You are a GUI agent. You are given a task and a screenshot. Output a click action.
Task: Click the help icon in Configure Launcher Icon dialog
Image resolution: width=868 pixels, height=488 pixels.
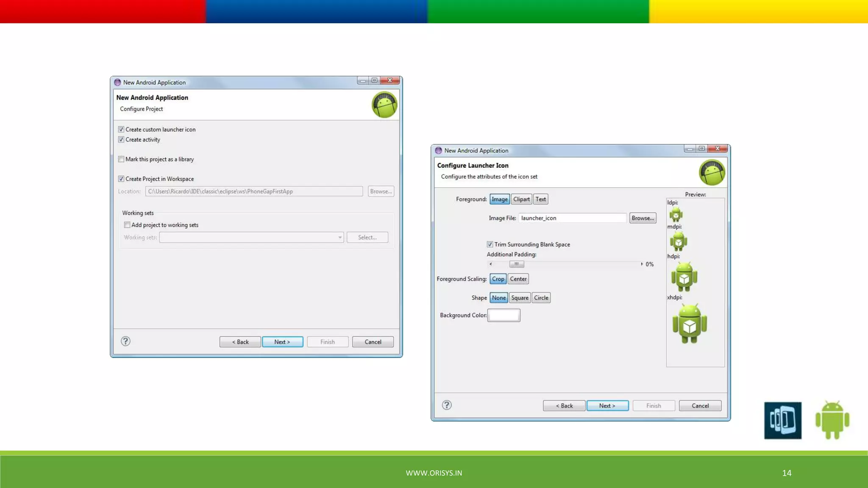pyautogui.click(x=447, y=405)
